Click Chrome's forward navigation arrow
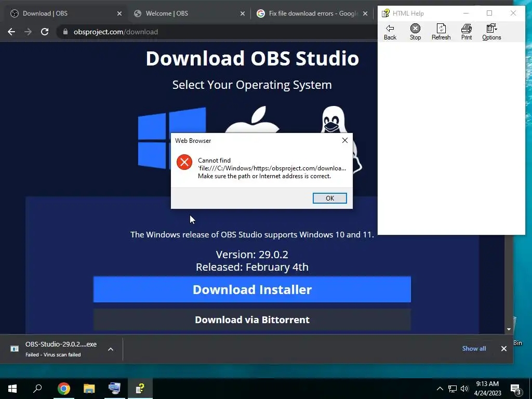 click(x=28, y=32)
